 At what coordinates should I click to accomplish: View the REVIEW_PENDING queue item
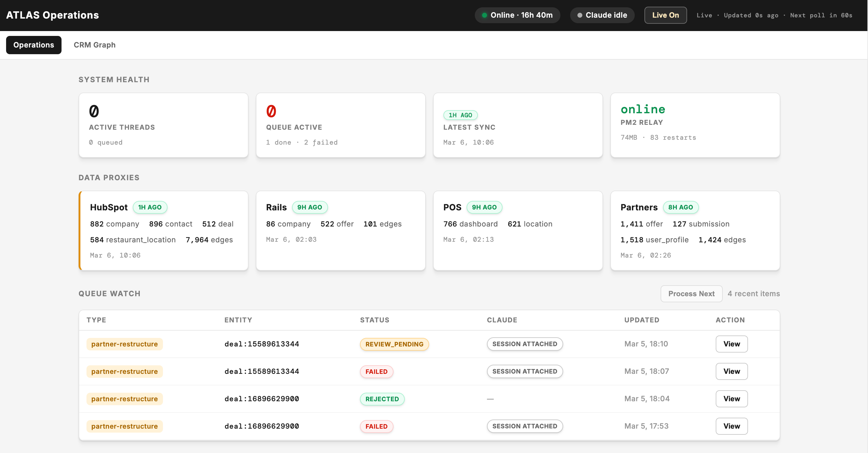click(x=731, y=344)
